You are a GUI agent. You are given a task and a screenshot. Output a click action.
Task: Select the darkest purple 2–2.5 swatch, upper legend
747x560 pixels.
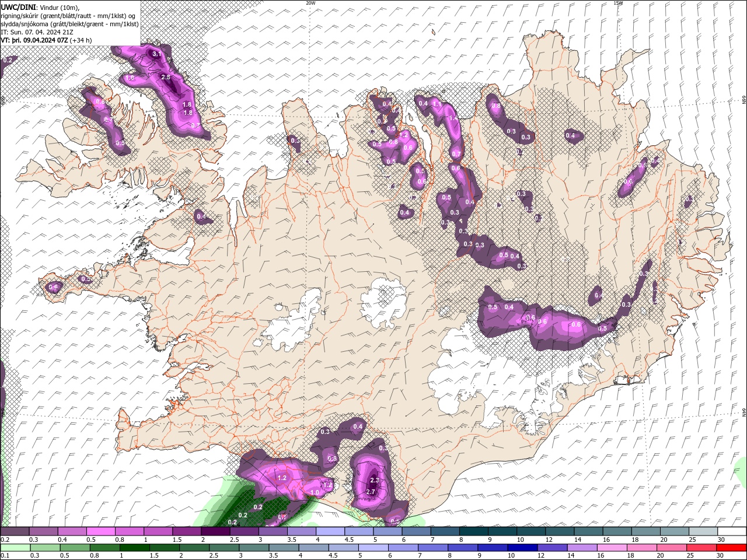click(215, 531)
